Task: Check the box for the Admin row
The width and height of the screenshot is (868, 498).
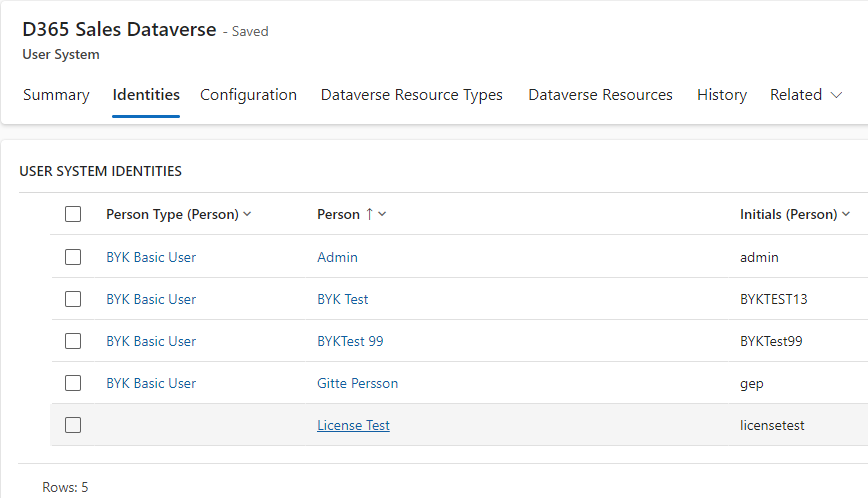Action: pos(73,257)
